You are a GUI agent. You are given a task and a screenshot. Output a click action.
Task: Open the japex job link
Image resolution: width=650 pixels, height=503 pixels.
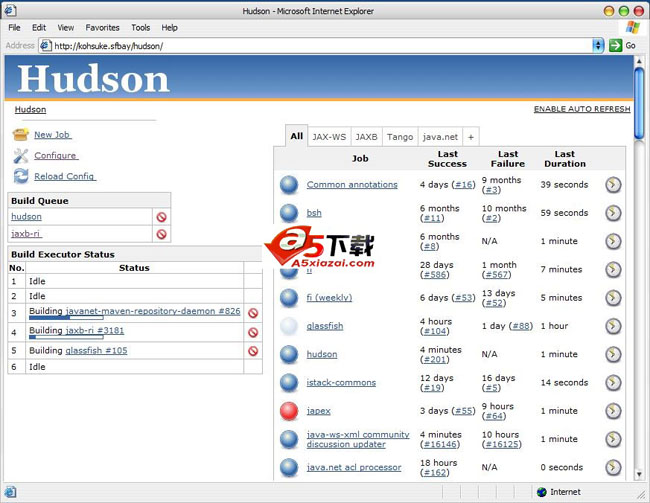coord(318,411)
